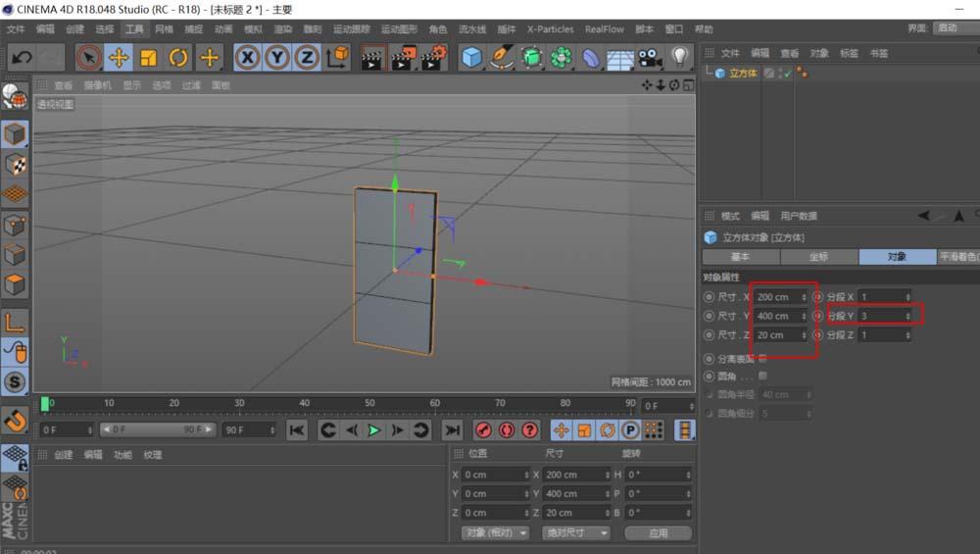The width and height of the screenshot is (980, 554).
Task: Activate the Rotate tool
Action: (178, 58)
